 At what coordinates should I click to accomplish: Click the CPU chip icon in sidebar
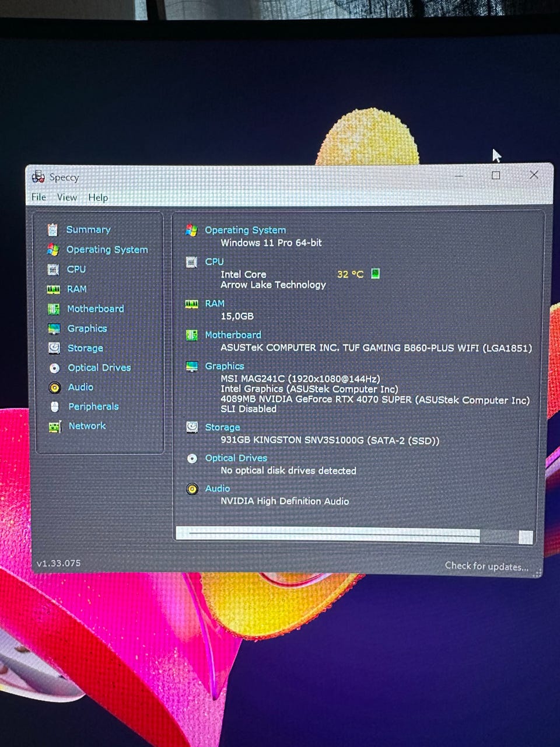(x=53, y=270)
